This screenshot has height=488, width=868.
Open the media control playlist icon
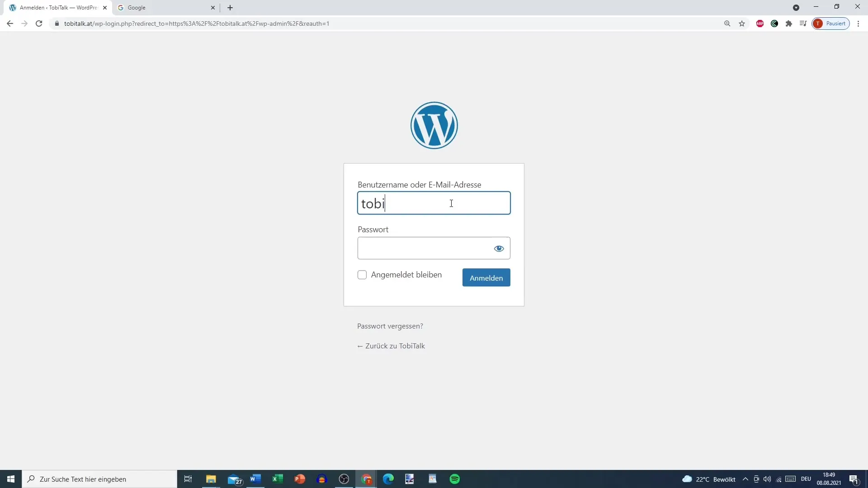(x=803, y=23)
